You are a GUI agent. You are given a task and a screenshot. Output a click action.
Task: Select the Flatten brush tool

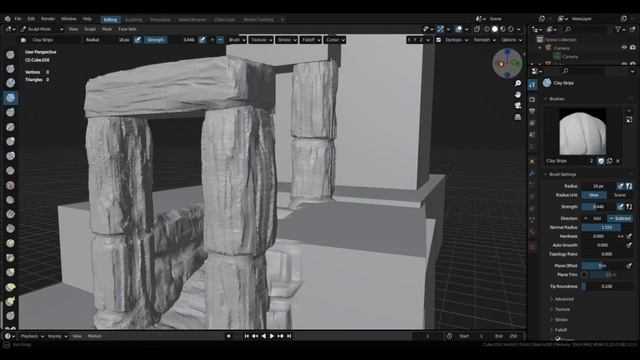[x=11, y=200]
